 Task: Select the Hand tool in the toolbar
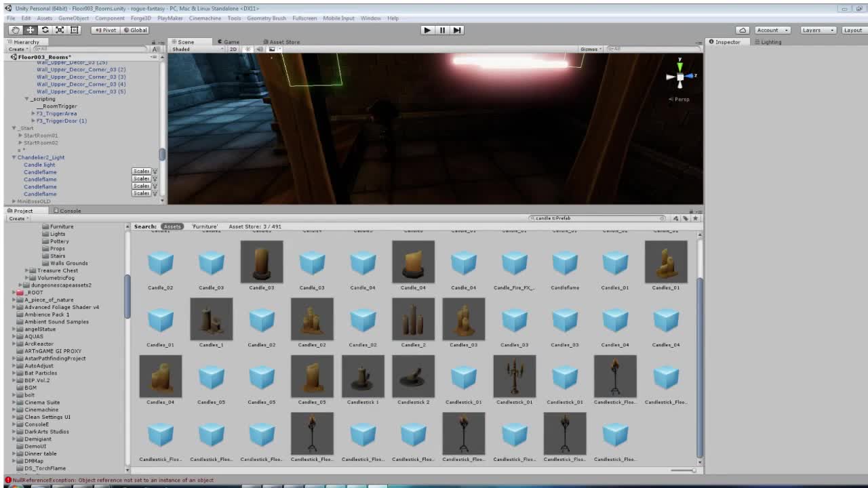(x=15, y=30)
